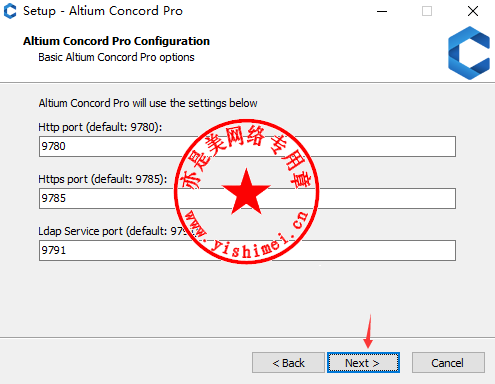Go back with the Back button
Screen dimensions: 495x384
pyautogui.click(x=288, y=363)
